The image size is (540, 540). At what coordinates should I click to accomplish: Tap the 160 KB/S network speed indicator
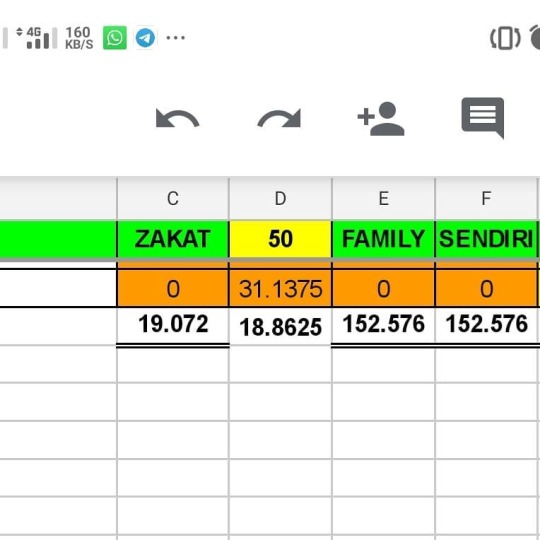(x=79, y=38)
